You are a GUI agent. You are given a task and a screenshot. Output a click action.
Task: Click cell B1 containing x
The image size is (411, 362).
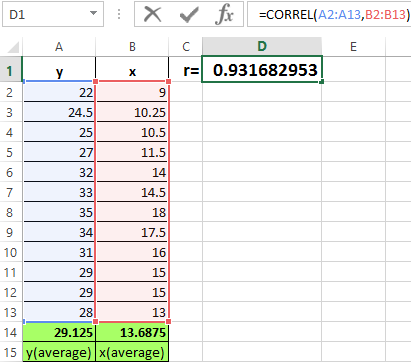tap(132, 69)
